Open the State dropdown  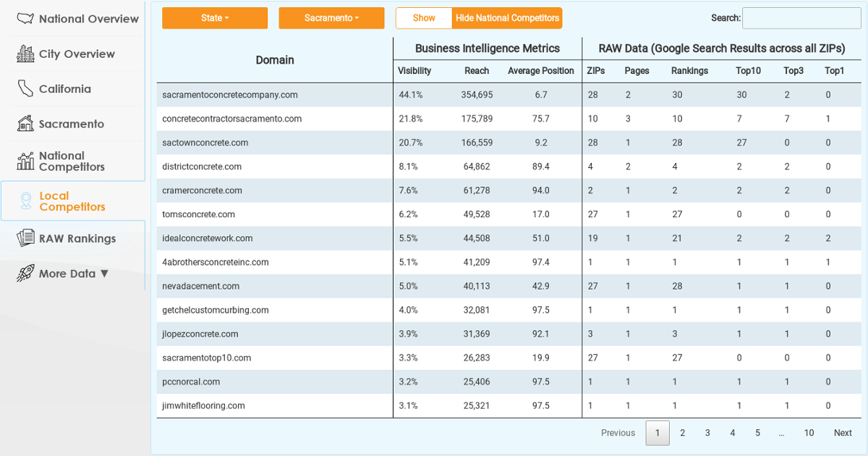pyautogui.click(x=215, y=18)
